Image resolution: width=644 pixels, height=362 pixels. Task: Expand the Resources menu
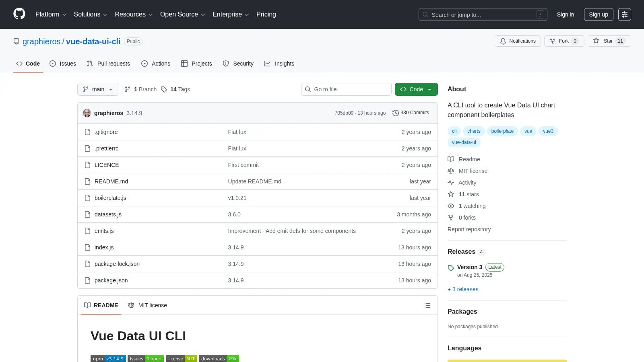click(134, 14)
